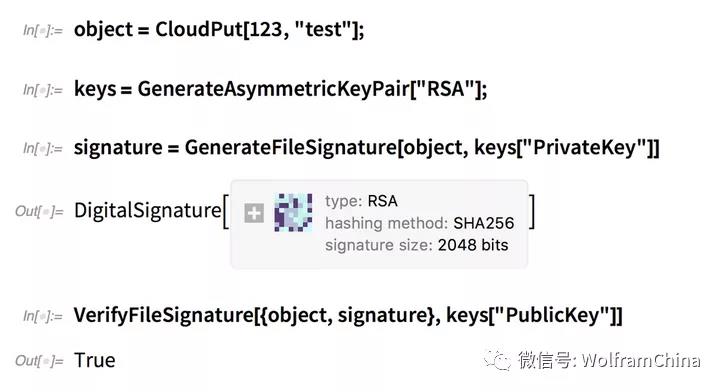
Task: Click the type: RSA field in summary box
Action: tap(361, 201)
